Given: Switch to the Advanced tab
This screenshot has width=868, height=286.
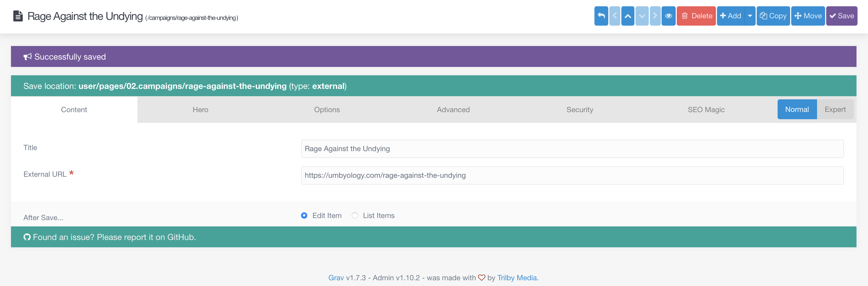Looking at the screenshot, I should click(x=453, y=110).
